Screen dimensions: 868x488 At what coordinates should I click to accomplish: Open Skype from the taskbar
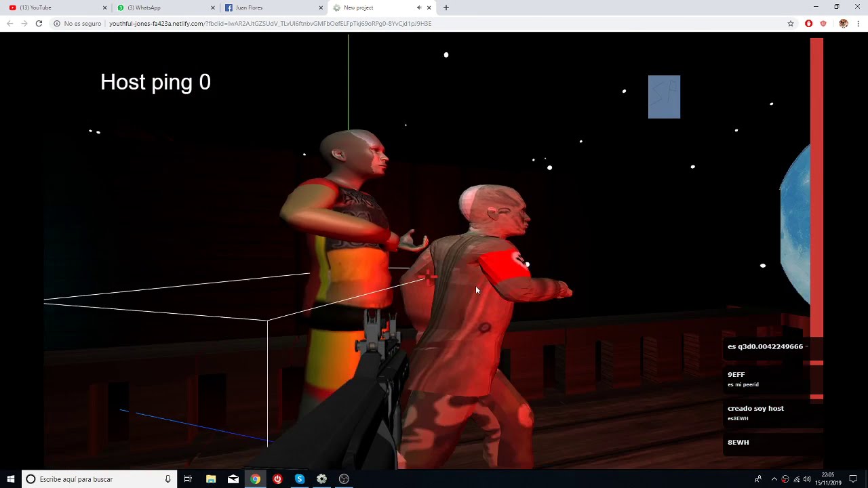(x=300, y=479)
